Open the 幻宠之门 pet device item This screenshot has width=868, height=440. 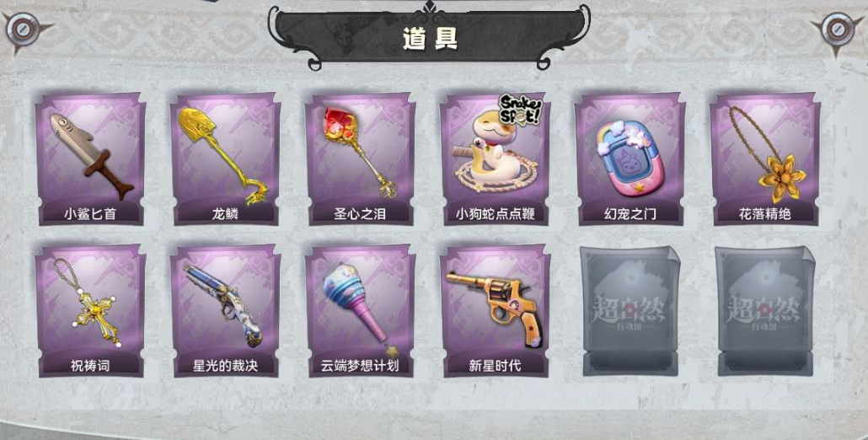pyautogui.click(x=630, y=158)
